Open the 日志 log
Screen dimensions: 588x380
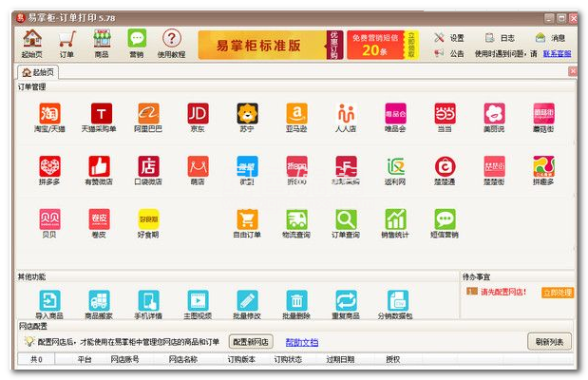[x=500, y=38]
